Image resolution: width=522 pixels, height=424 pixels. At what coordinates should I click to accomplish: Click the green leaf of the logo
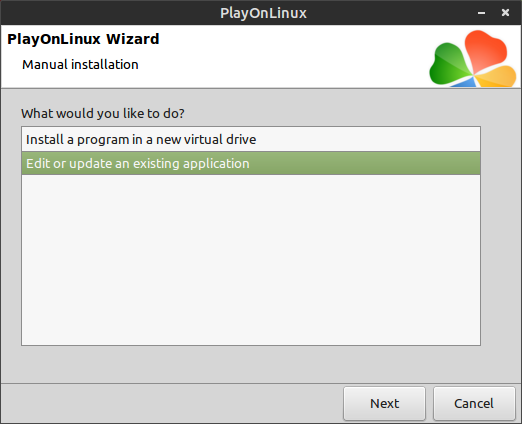tap(449, 64)
